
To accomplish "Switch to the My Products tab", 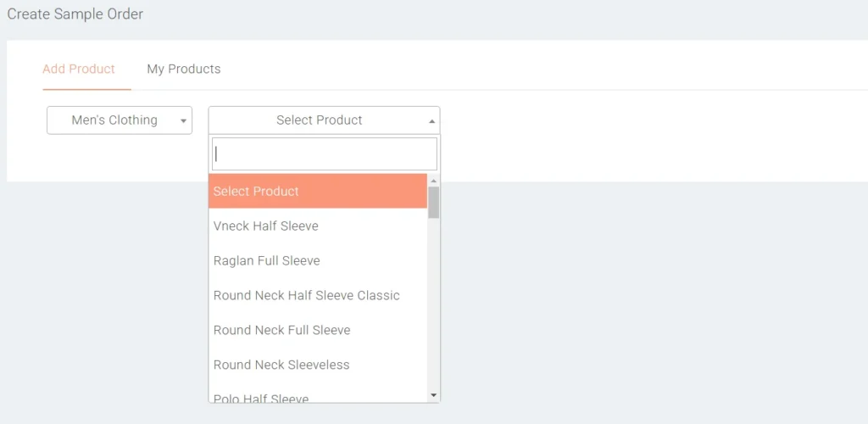I will 184,70.
